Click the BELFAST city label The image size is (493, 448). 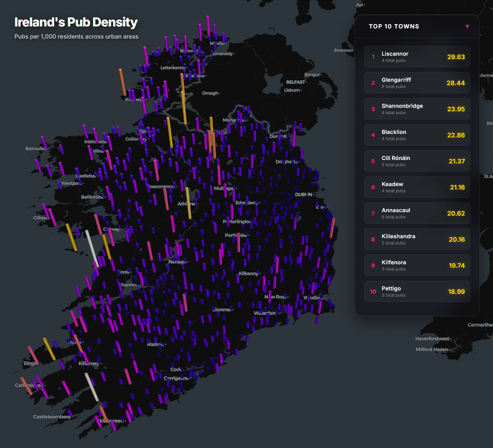pyautogui.click(x=295, y=82)
